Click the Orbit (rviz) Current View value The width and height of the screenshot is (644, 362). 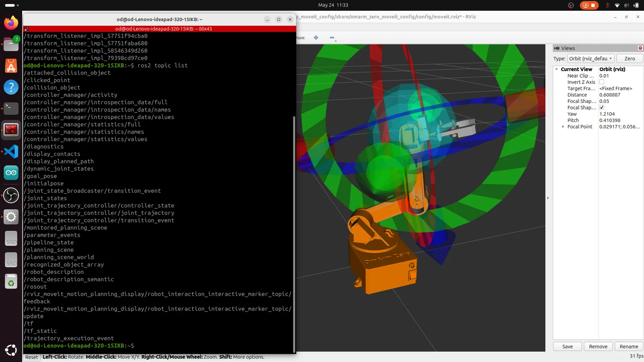[612, 69]
